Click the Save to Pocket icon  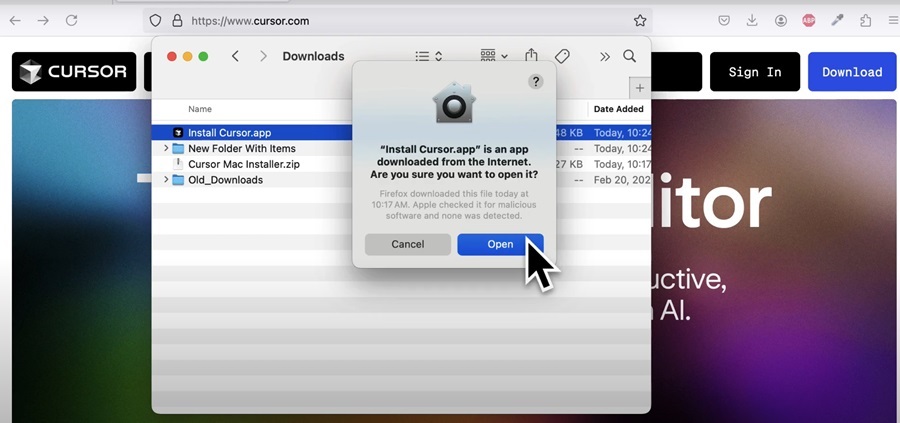pos(724,21)
